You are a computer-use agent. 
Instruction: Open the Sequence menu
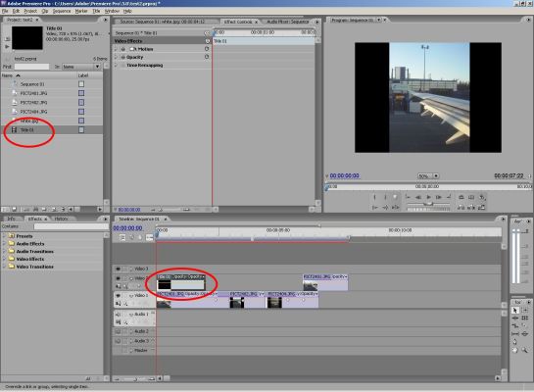coord(62,11)
